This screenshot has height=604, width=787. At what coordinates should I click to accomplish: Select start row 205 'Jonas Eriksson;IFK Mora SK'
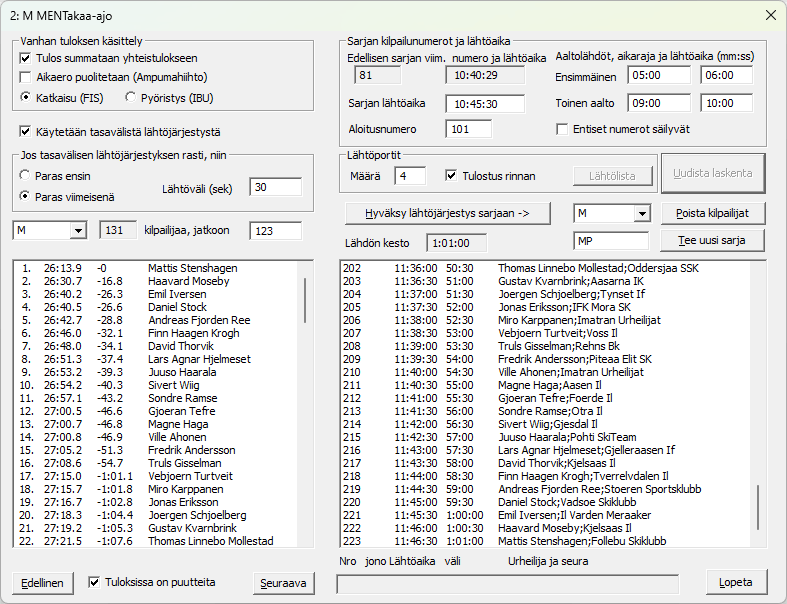(x=546, y=307)
